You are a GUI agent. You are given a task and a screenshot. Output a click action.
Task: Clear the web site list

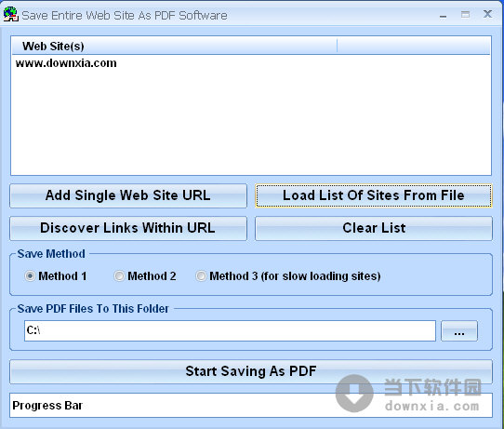coord(374,228)
